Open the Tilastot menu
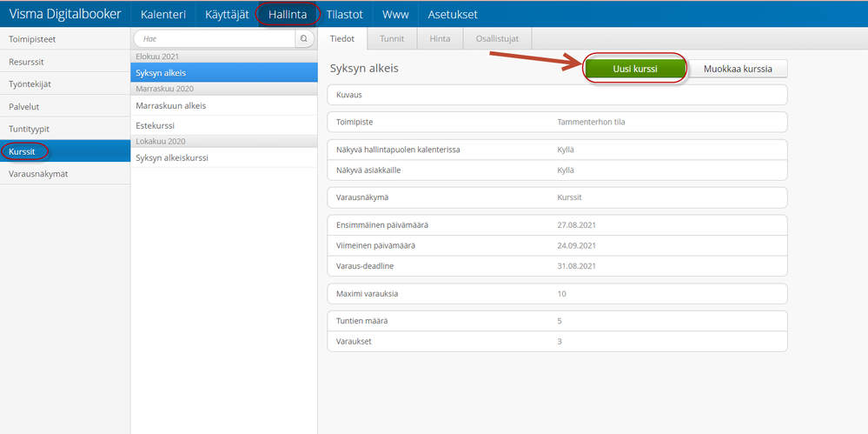Image resolution: width=868 pixels, height=434 pixels. tap(344, 15)
